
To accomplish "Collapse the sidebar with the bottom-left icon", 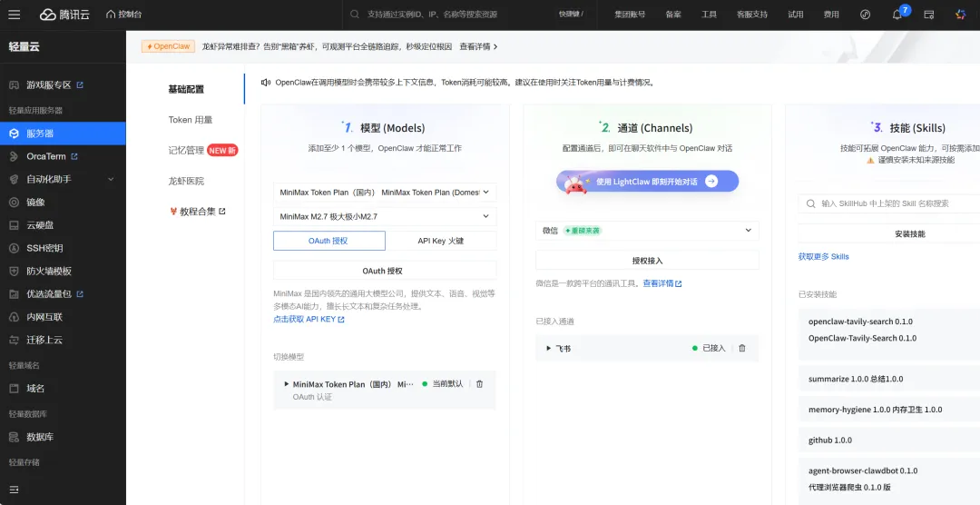I will coord(14,489).
